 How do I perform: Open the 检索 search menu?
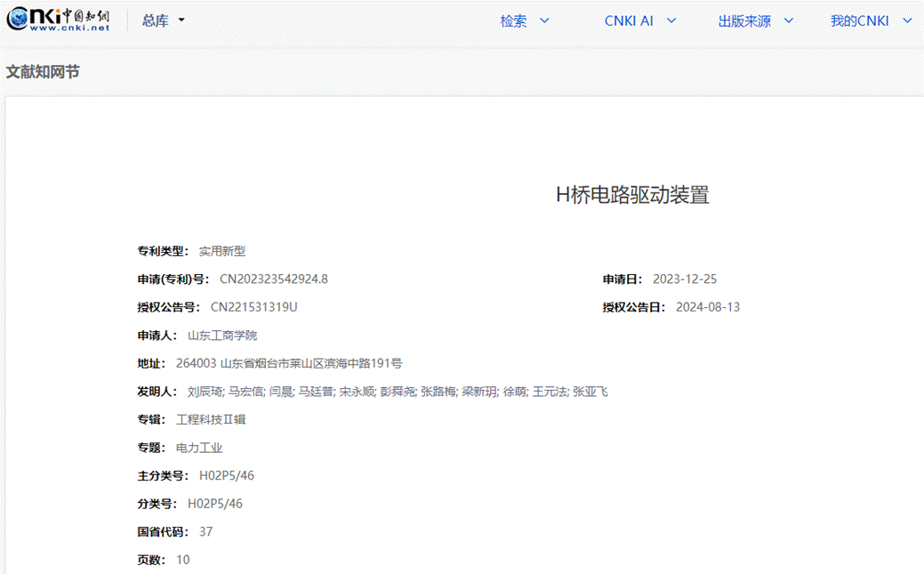pyautogui.click(x=513, y=21)
